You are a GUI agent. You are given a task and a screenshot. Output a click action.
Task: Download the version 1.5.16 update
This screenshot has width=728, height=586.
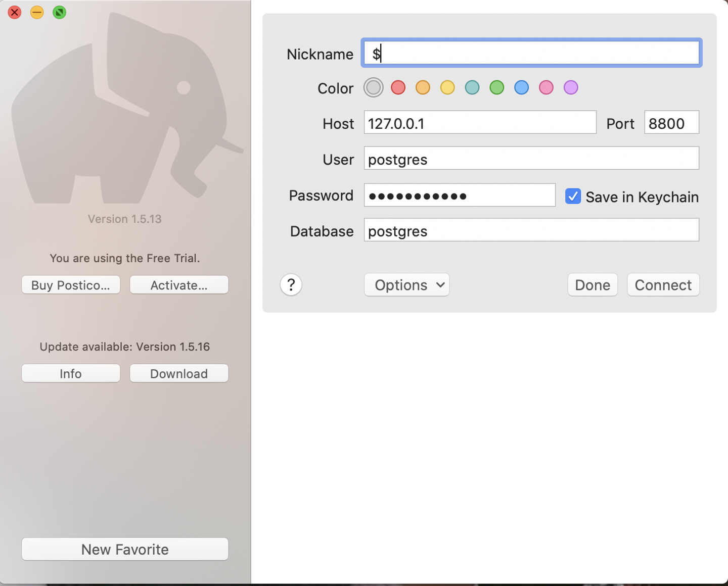click(179, 373)
